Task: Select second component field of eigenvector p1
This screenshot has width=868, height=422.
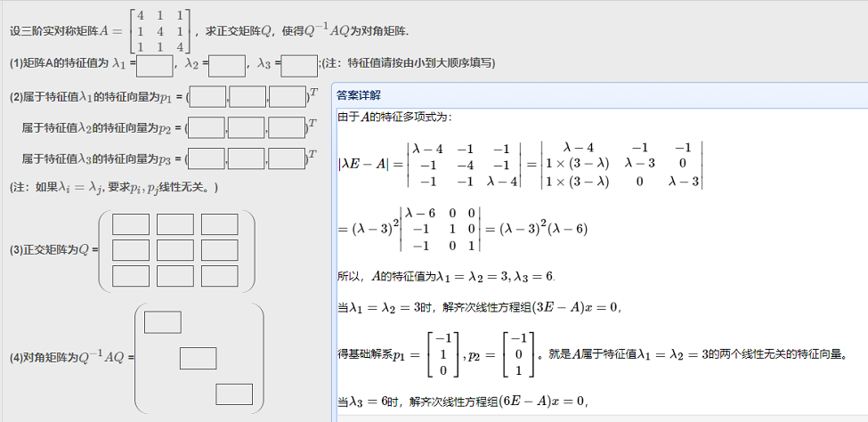Action: (x=247, y=96)
